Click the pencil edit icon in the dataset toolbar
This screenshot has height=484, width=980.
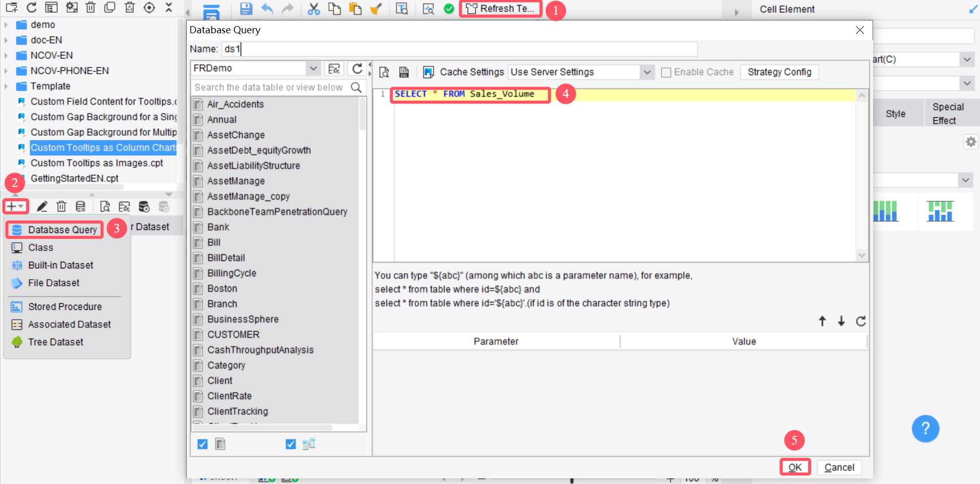[42, 206]
